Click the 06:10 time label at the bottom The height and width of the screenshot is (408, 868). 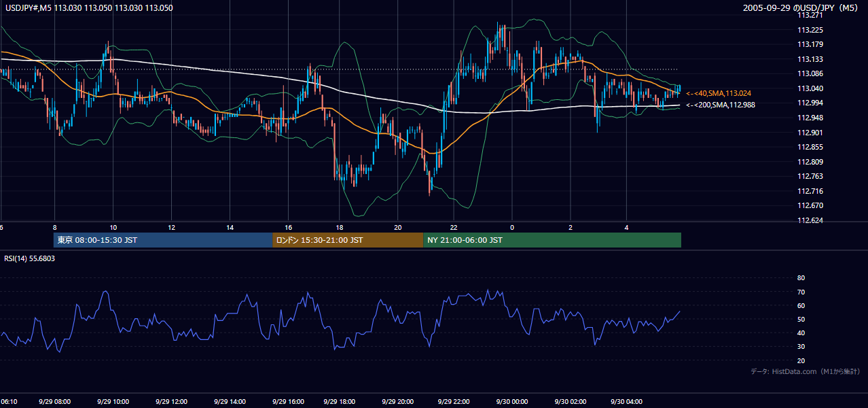(x=8, y=401)
